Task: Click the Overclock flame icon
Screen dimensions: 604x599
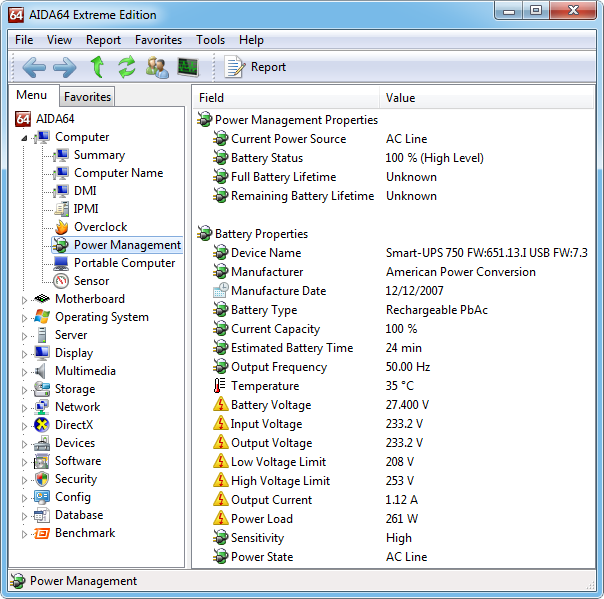Action: (61, 227)
